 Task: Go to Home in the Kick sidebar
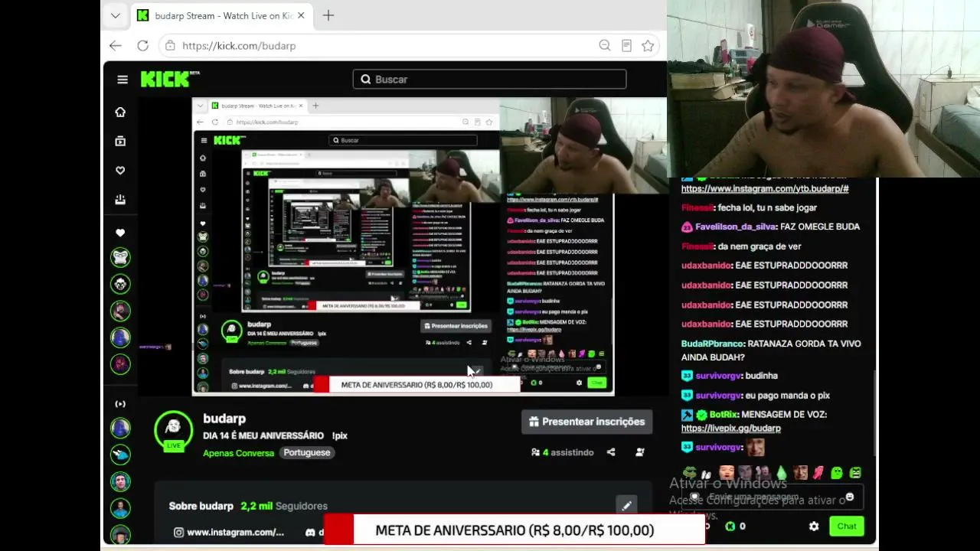click(120, 112)
